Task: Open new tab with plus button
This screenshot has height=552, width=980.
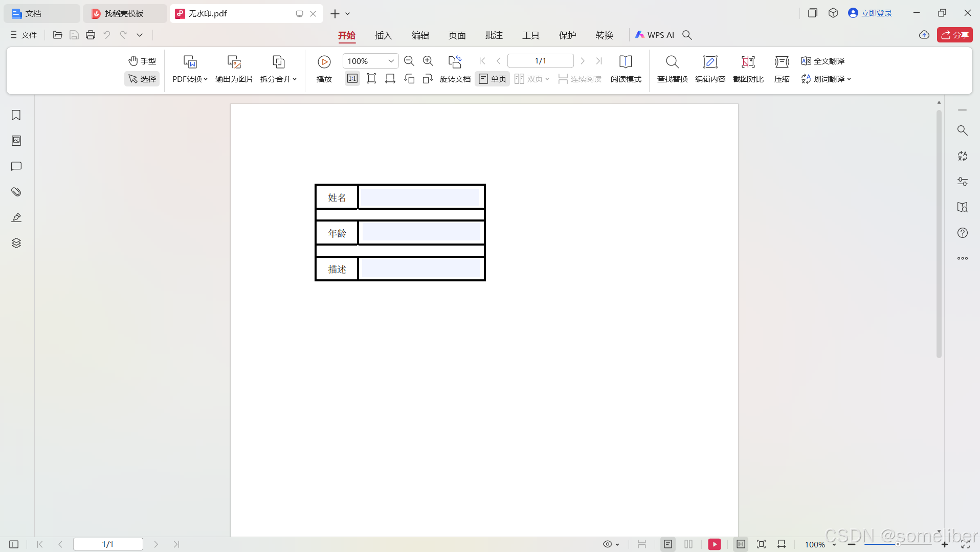Action: click(x=335, y=14)
